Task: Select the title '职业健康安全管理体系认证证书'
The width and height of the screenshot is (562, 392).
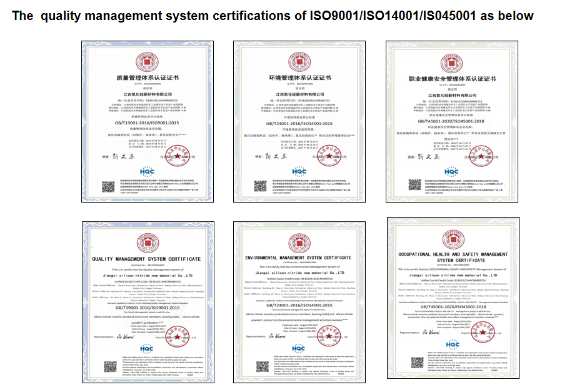Action: [x=453, y=79]
